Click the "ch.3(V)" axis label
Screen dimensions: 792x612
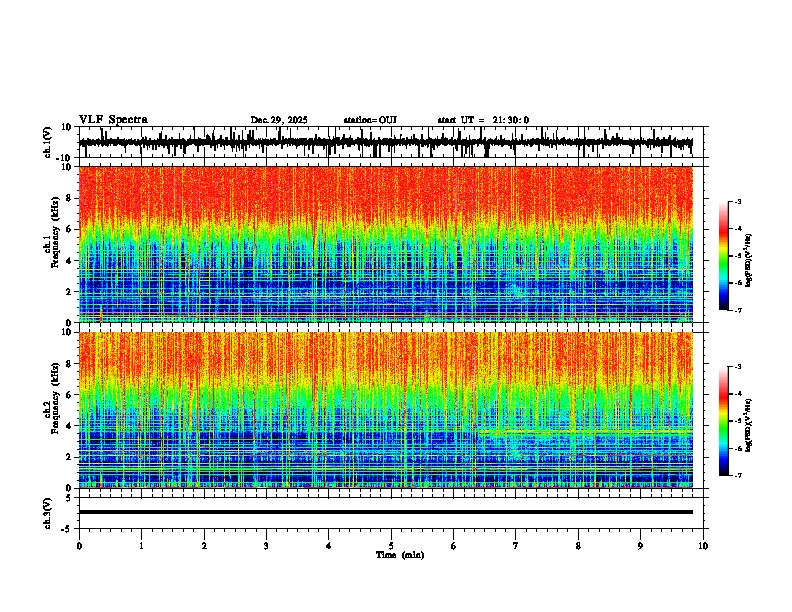[47, 513]
